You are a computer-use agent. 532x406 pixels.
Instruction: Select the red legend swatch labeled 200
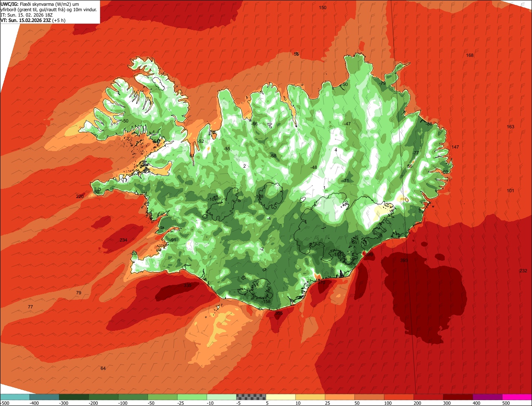pyautogui.click(x=428, y=396)
